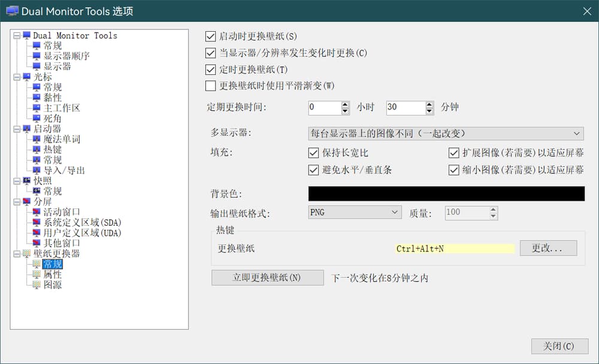Open the black 背景色 color picker
This screenshot has width=599, height=364.
[x=446, y=193]
